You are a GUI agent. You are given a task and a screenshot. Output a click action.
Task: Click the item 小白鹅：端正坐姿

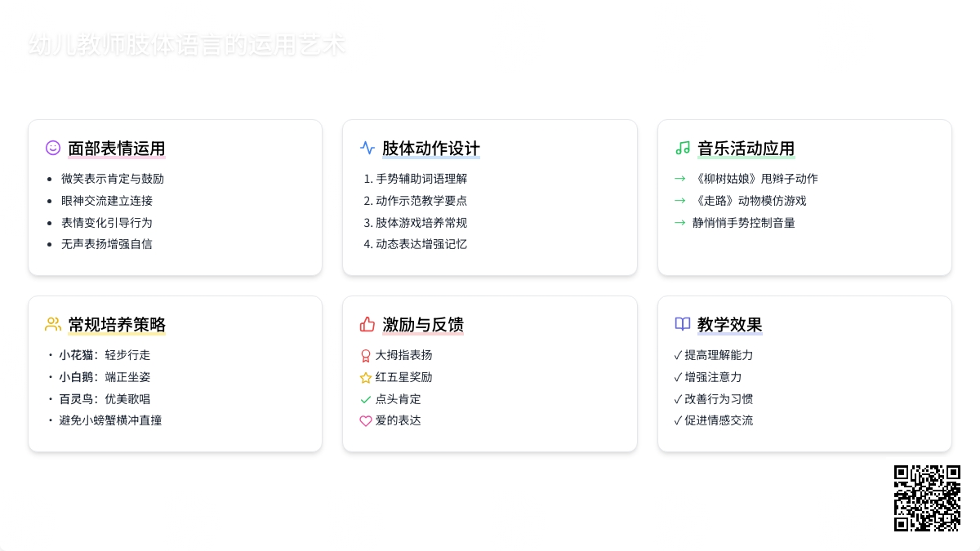105,377
